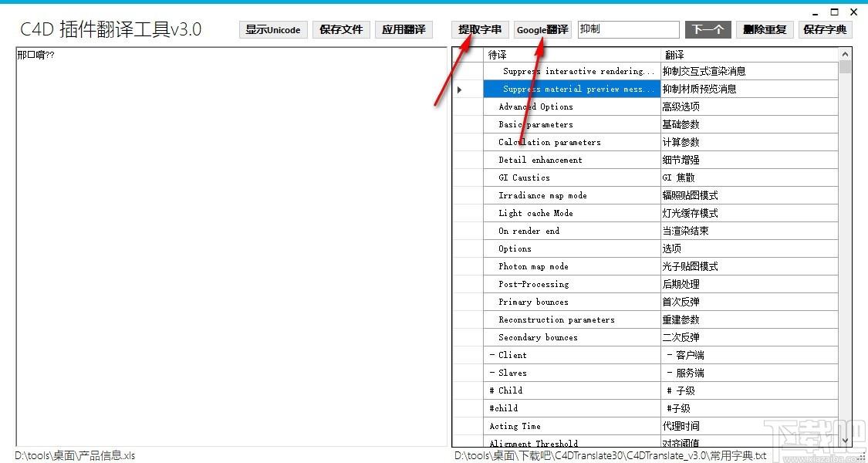This screenshot has height=463, width=868.
Task: Click translation cell 基础参数
Action: [x=749, y=124]
